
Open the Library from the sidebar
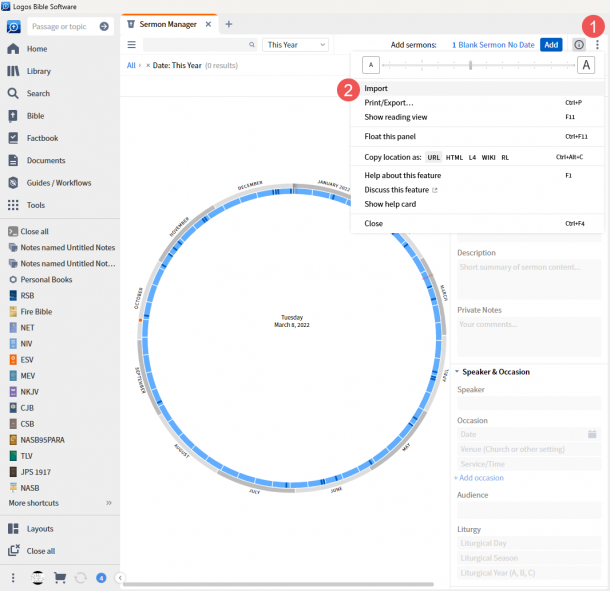pos(40,71)
